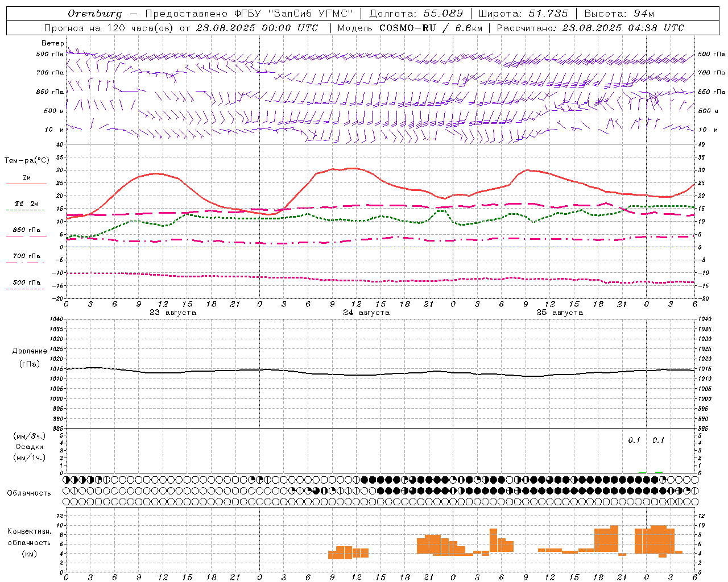
Task: Click the dotted pink sample under the '500 гПа' legend entry
Action: click(x=26, y=289)
